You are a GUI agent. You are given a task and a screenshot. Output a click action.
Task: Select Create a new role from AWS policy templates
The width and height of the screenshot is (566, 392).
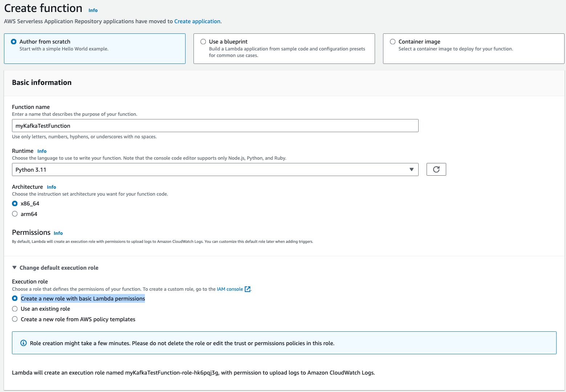pyautogui.click(x=15, y=319)
